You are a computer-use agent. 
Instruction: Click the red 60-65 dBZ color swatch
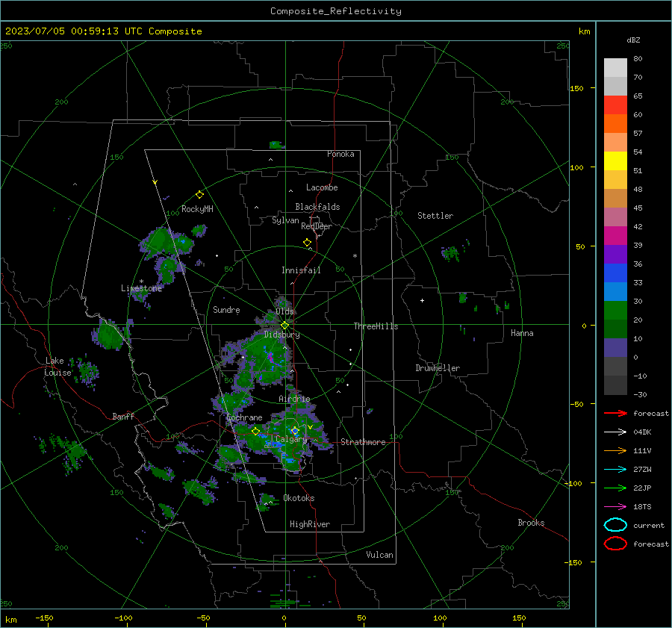[615, 105]
